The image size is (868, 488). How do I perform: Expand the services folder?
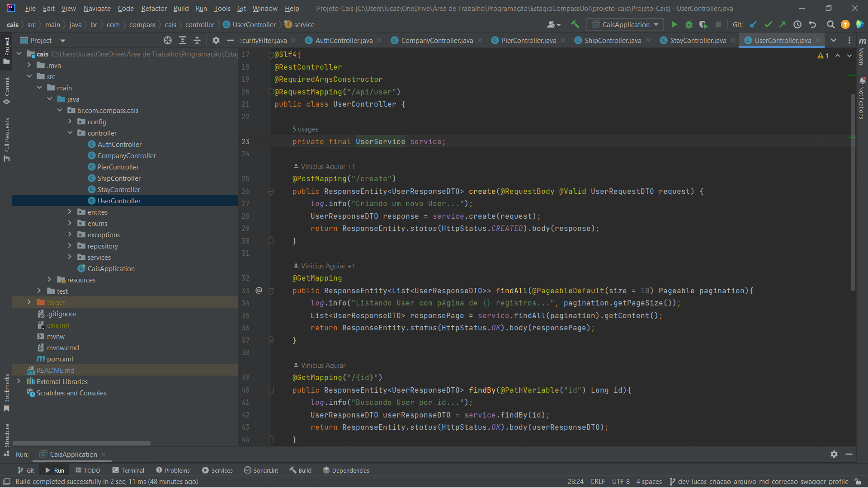(70, 257)
